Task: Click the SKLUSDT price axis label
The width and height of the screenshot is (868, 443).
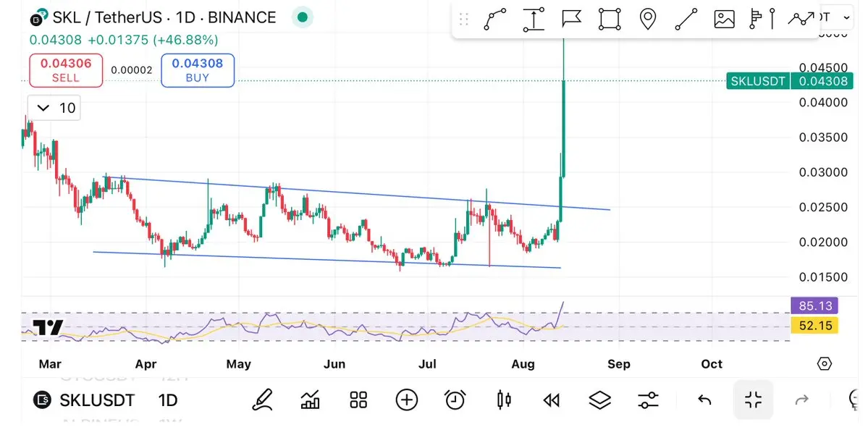Action: pos(757,81)
